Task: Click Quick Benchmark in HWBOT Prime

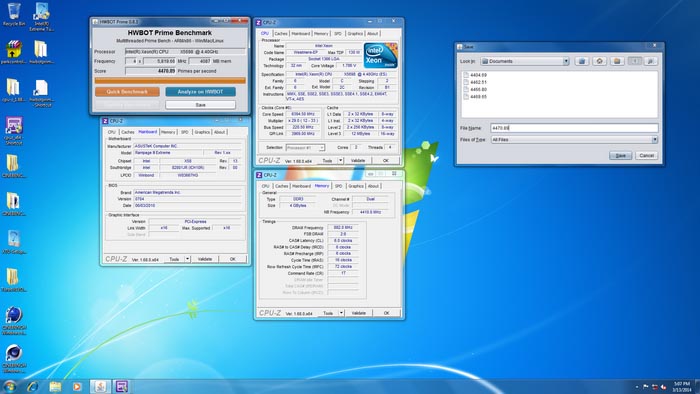Action: (127, 91)
